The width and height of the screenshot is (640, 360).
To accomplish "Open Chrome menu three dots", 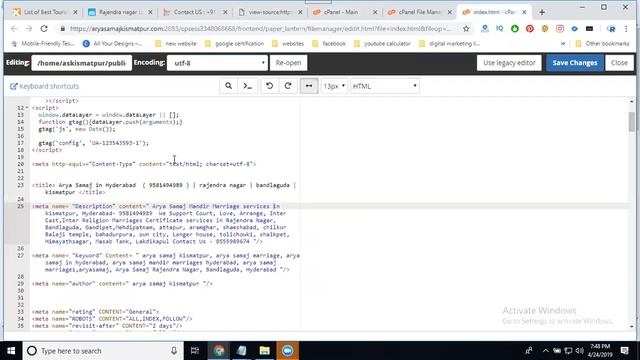I will (626, 29).
